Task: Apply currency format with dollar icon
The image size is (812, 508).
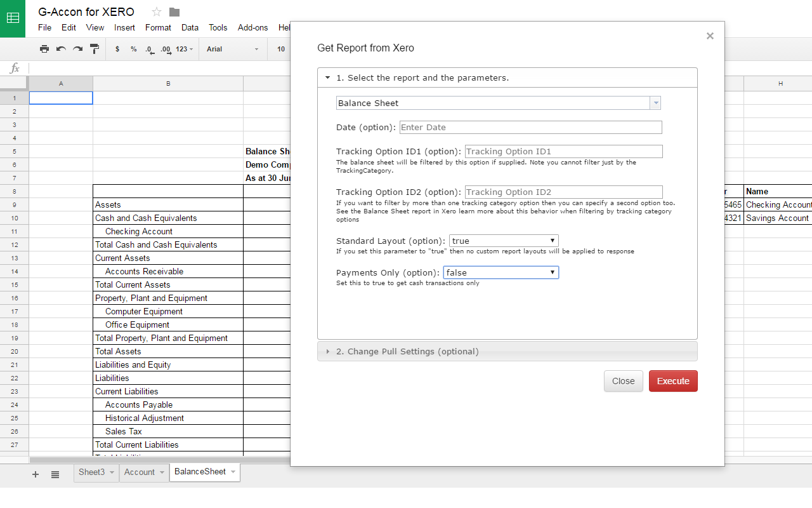Action: click(x=117, y=49)
